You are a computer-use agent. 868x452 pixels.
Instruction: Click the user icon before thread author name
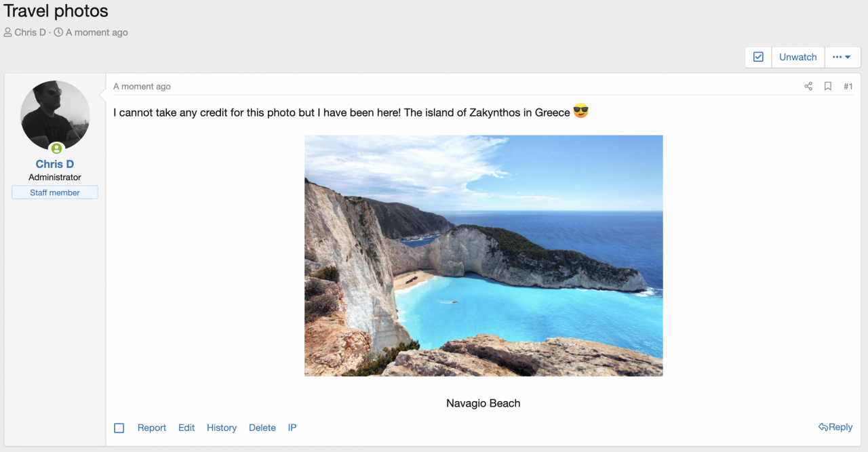coord(8,33)
